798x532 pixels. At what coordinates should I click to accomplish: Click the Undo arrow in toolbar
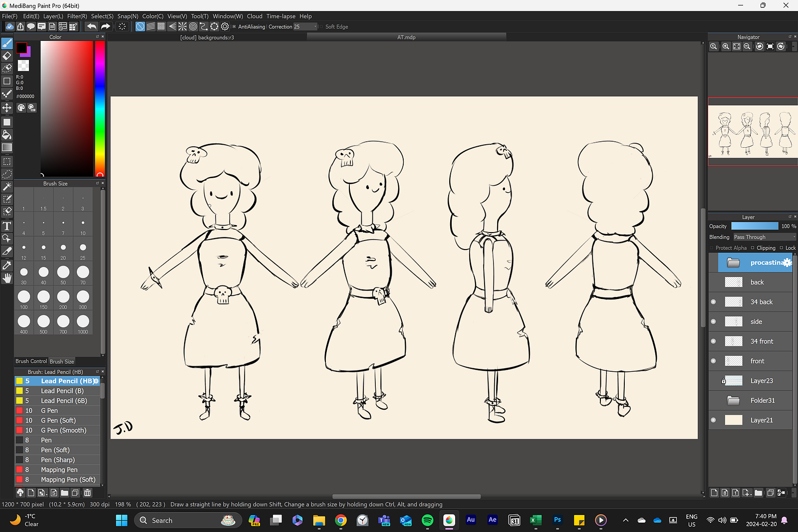pos(91,26)
